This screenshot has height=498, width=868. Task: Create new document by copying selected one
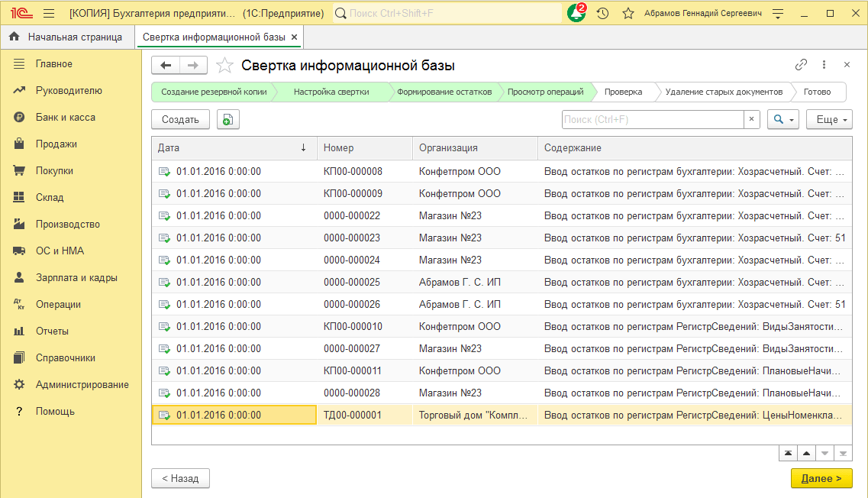[228, 120]
